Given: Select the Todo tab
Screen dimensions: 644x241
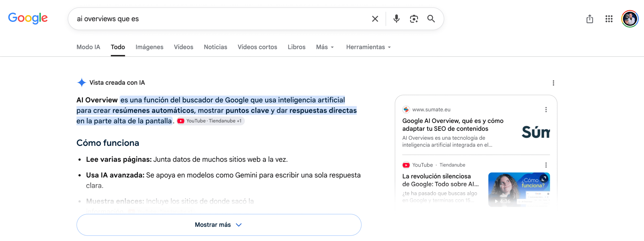Looking at the screenshot, I should tap(118, 47).
